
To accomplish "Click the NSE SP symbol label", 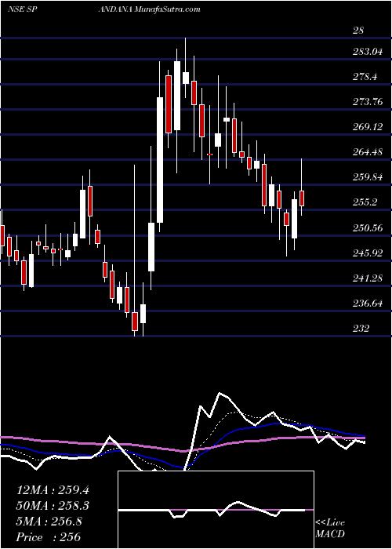I will (23, 9).
